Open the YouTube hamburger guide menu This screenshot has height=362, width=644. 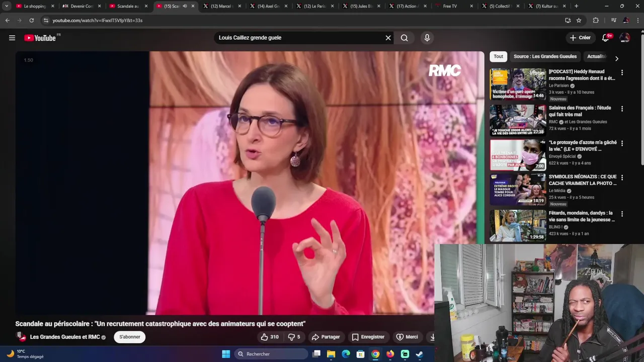click(12, 38)
